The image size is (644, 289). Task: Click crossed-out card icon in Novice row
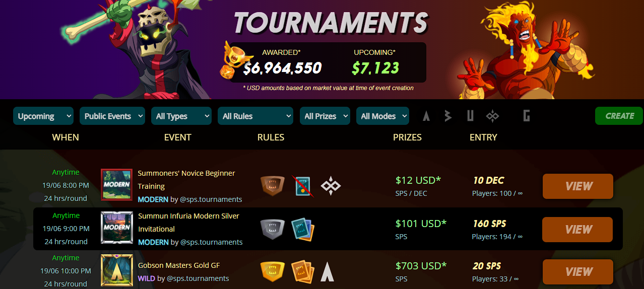point(303,186)
